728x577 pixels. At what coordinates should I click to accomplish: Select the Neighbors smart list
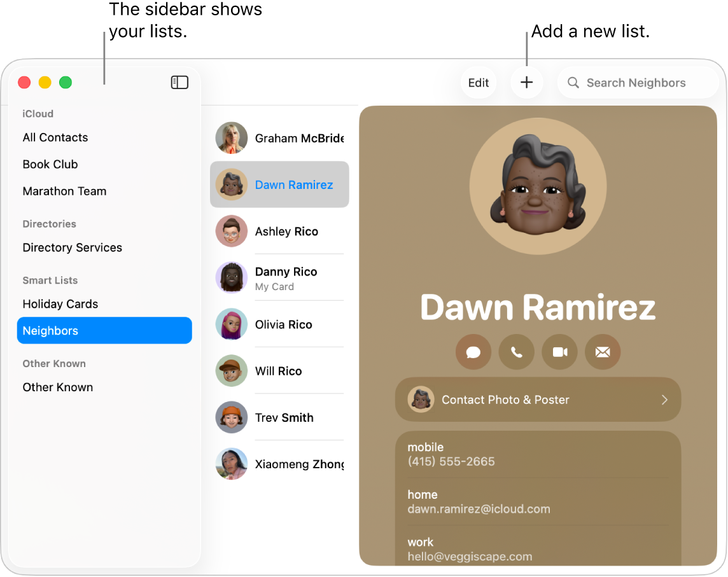(x=50, y=330)
